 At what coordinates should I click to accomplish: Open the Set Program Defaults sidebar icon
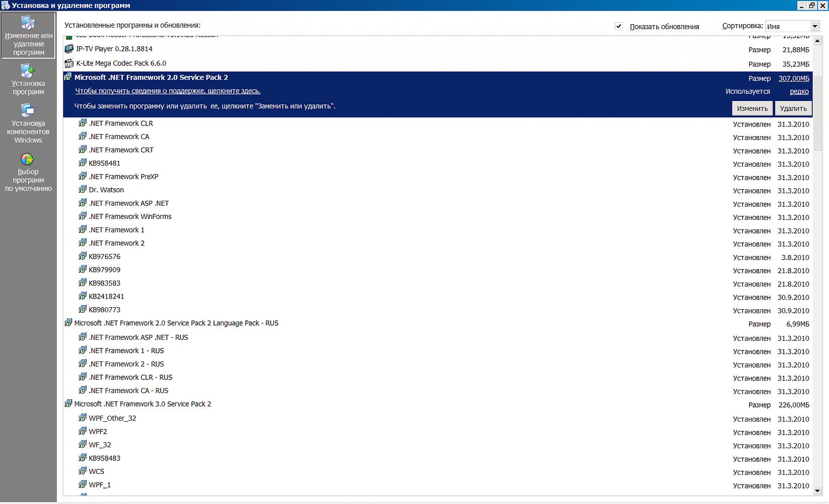click(x=28, y=160)
